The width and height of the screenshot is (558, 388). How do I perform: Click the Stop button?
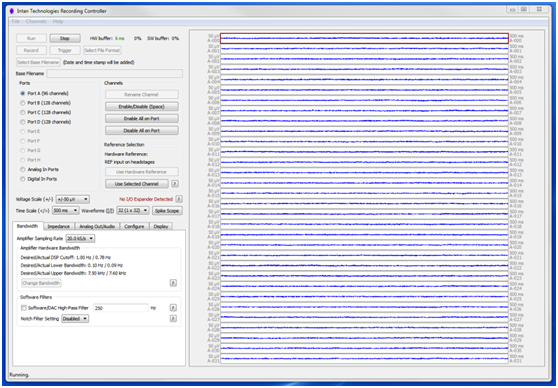coord(65,38)
